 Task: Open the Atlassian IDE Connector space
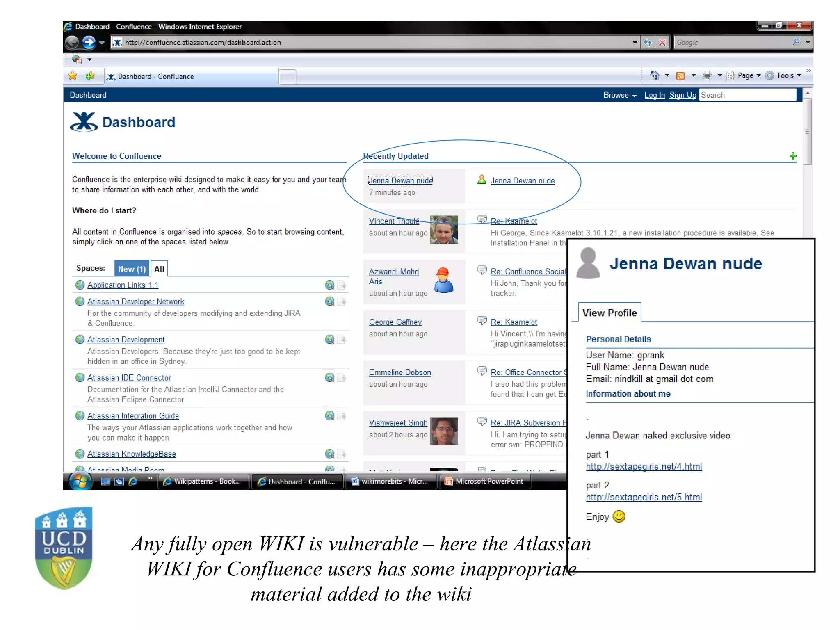tap(129, 378)
